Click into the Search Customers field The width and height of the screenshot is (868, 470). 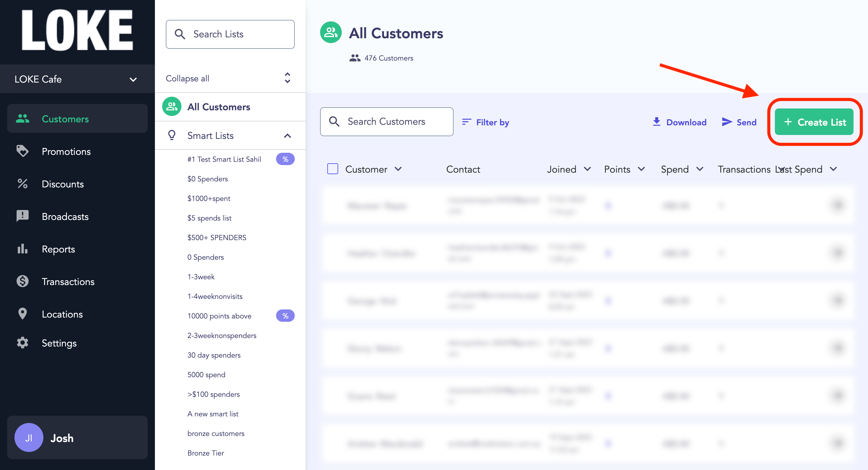[386, 122]
